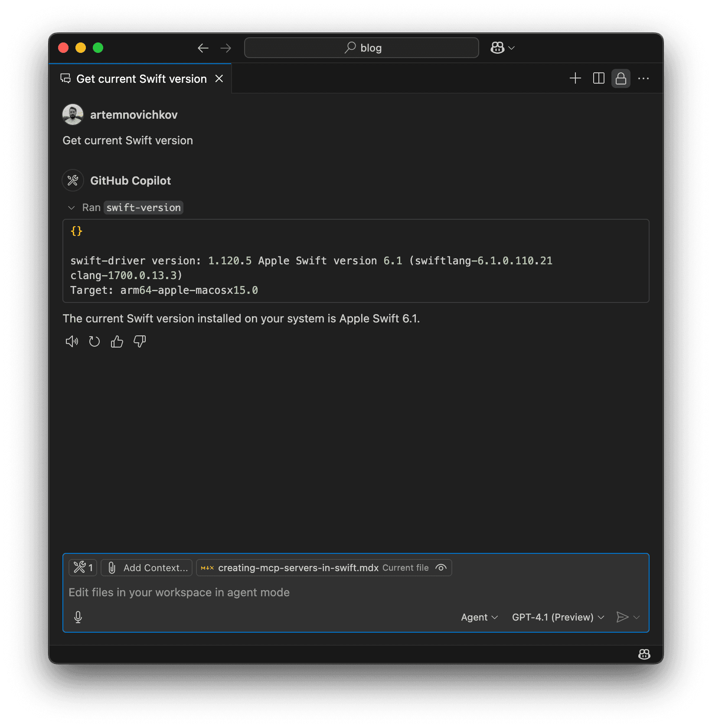Screen dimensions: 712x728
Task: Click Add Context button
Action: tap(147, 568)
